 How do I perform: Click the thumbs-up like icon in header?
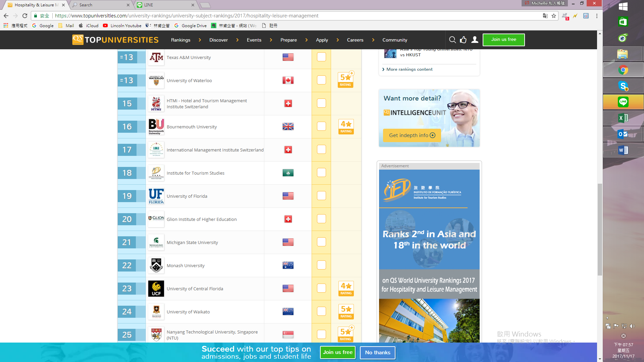[463, 40]
